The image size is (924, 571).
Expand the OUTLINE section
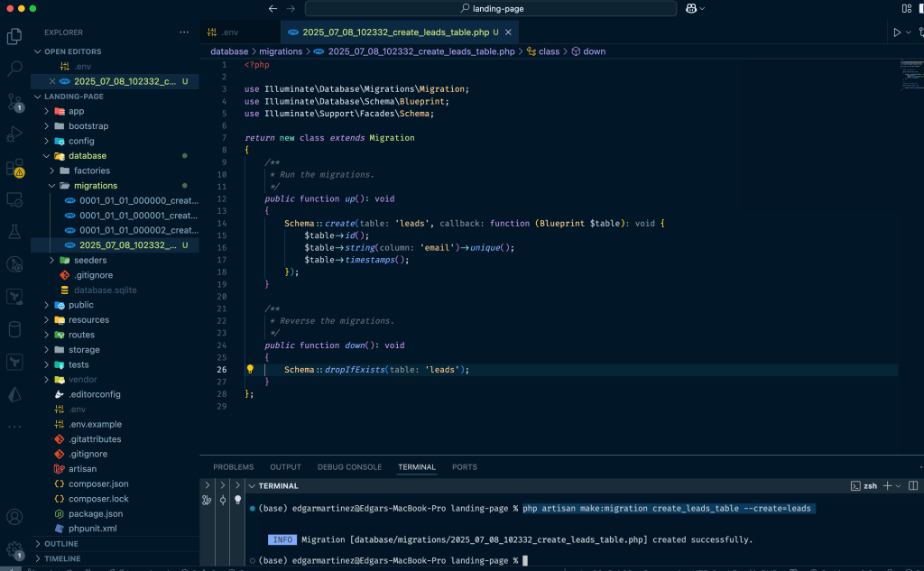pos(60,544)
